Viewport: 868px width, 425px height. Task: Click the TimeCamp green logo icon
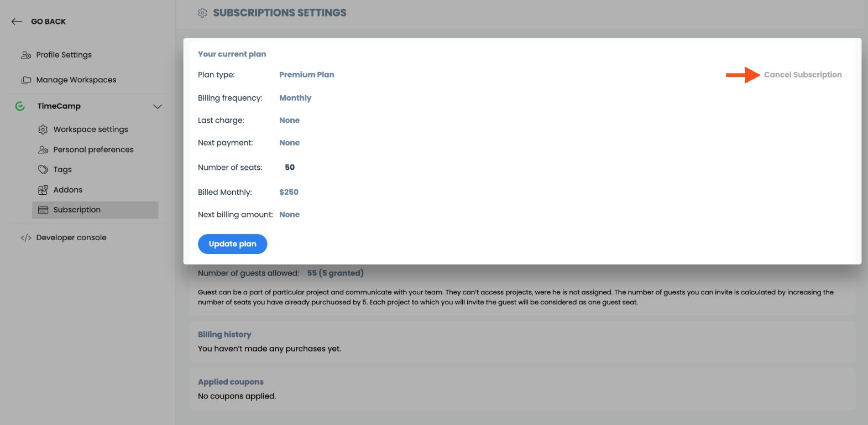(x=20, y=106)
